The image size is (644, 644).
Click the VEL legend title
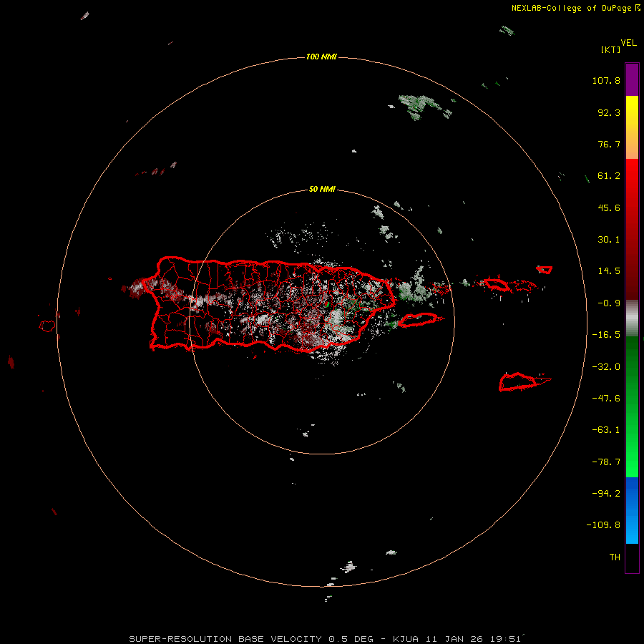click(628, 43)
